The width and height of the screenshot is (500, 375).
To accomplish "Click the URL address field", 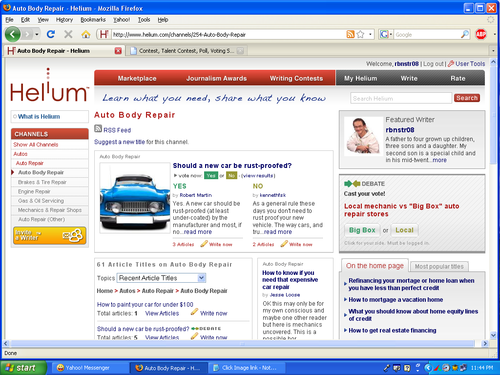I will [228, 34].
